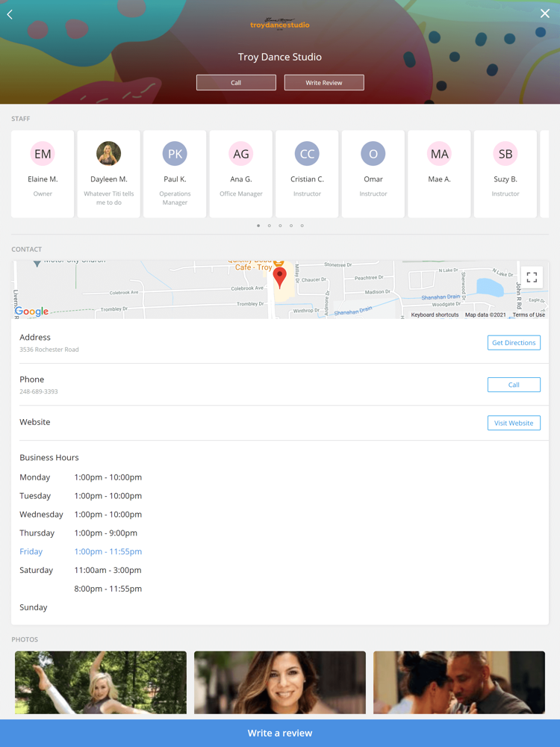Image resolution: width=560 pixels, height=747 pixels.
Task: Click Saturday 11:00am - 3:00pm hours
Action: [x=108, y=570]
